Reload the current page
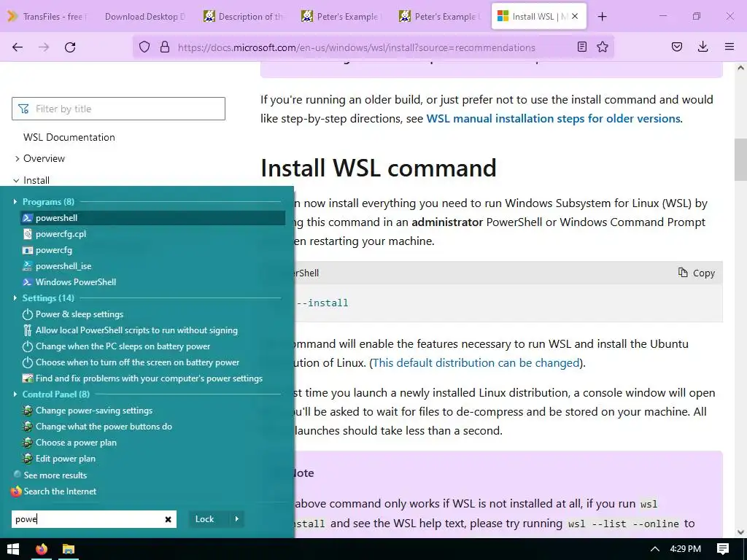747x560 pixels. tap(70, 47)
